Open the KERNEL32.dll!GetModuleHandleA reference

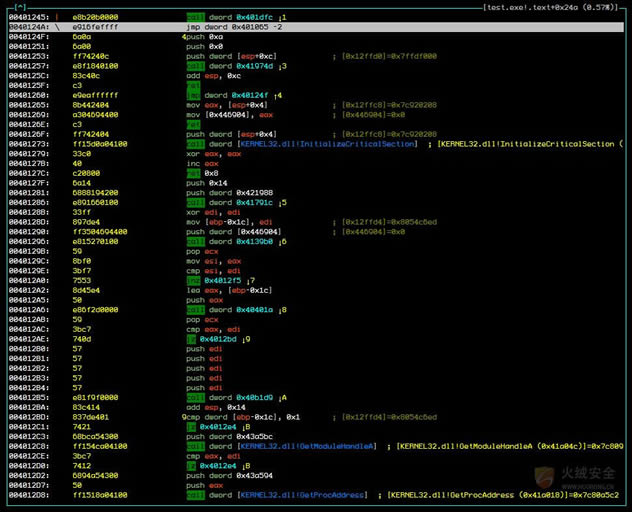pos(306,445)
